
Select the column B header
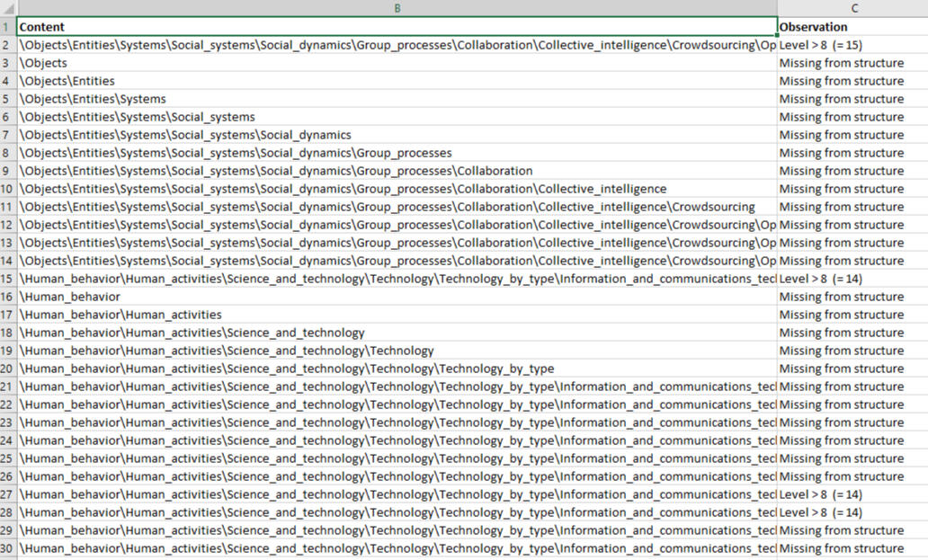397,8
